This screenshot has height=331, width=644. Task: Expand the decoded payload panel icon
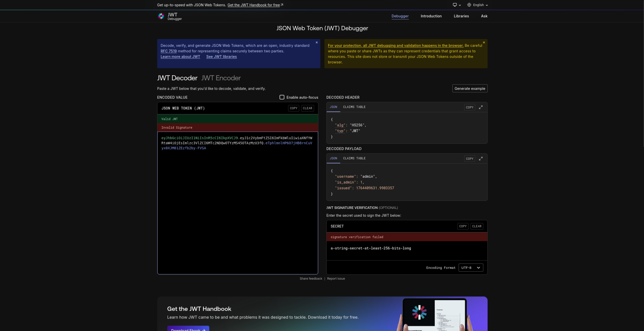[x=481, y=159]
